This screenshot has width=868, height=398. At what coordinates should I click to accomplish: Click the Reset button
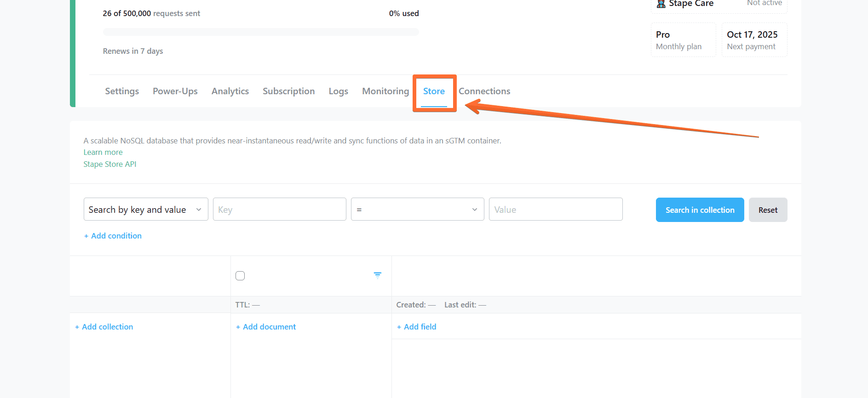(x=768, y=210)
